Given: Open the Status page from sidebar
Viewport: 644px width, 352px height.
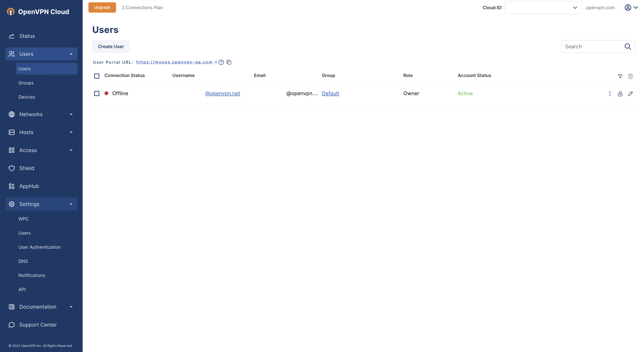Looking at the screenshot, I should pyautogui.click(x=27, y=36).
